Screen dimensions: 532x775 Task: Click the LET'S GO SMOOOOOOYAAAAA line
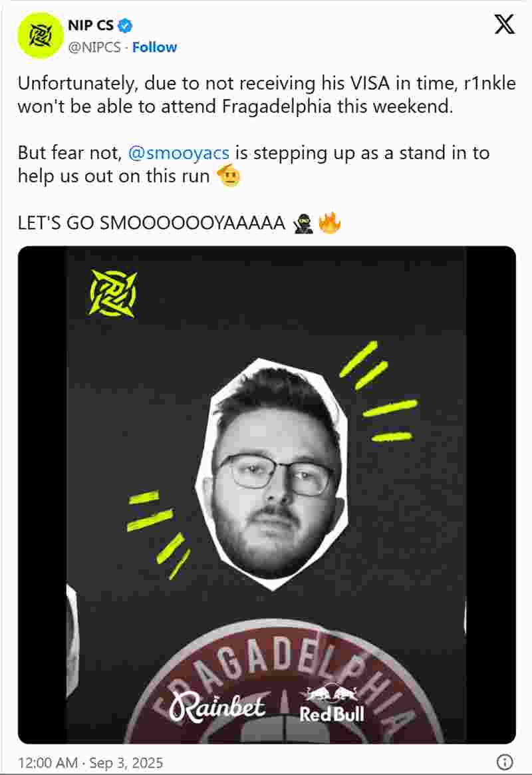[x=180, y=223]
